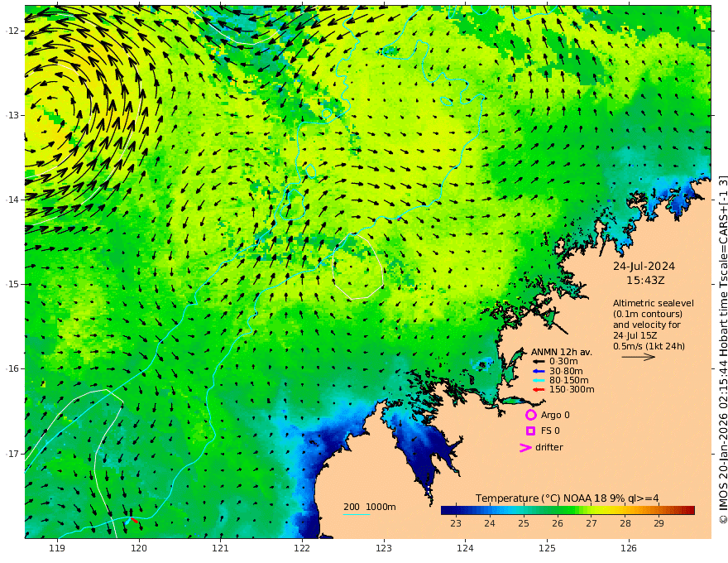Image resolution: width=728 pixels, height=563 pixels.
Task: Click colorbar tick label 24
Action: [490, 523]
